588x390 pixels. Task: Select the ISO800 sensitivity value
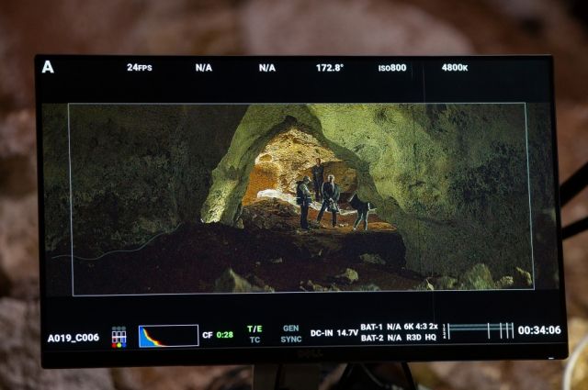click(392, 68)
